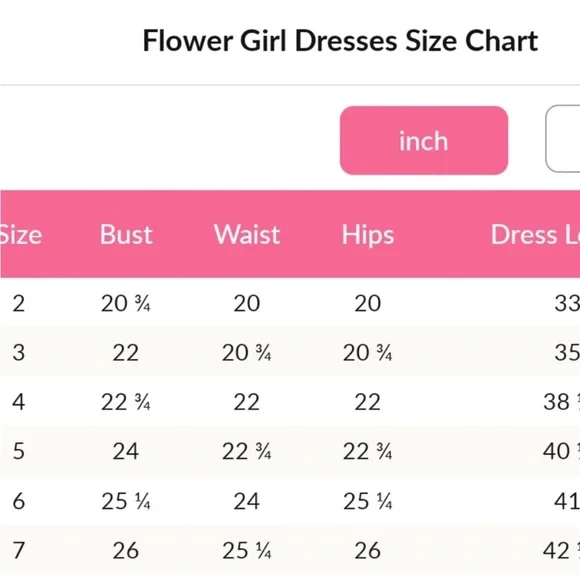The image size is (580, 580).
Task: Click the size 5 bust value 24
Action: 126,451
